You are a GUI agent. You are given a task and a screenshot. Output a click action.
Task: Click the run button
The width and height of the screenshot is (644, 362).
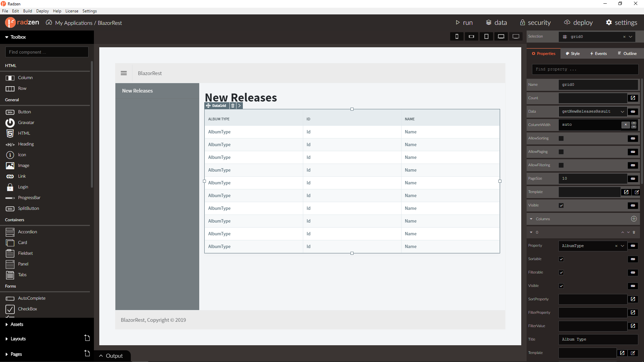pyautogui.click(x=464, y=22)
